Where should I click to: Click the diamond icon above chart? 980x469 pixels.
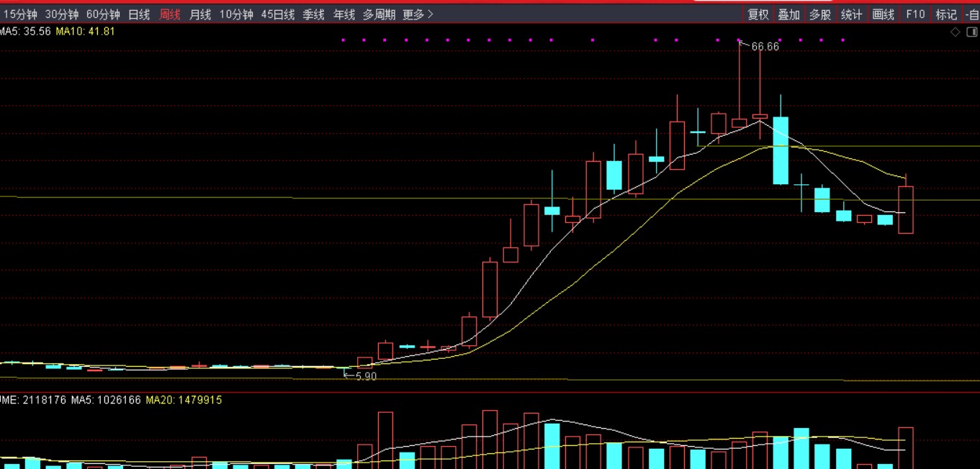[956, 32]
